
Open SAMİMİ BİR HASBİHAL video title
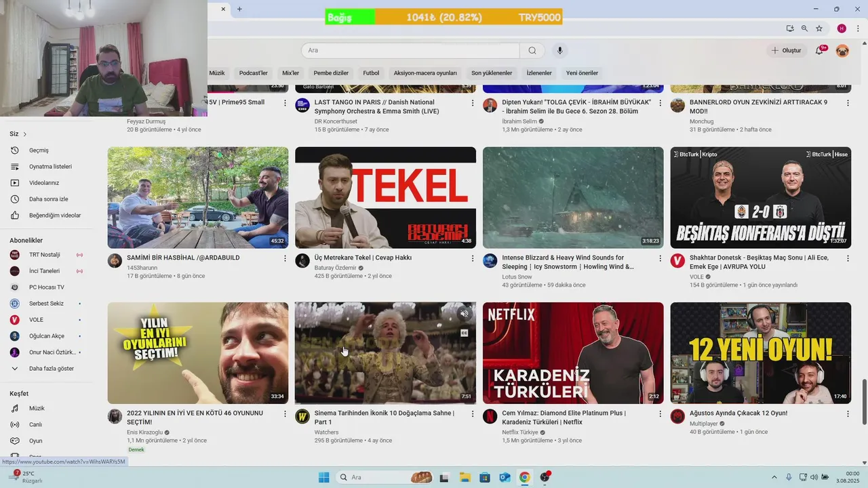tap(183, 258)
